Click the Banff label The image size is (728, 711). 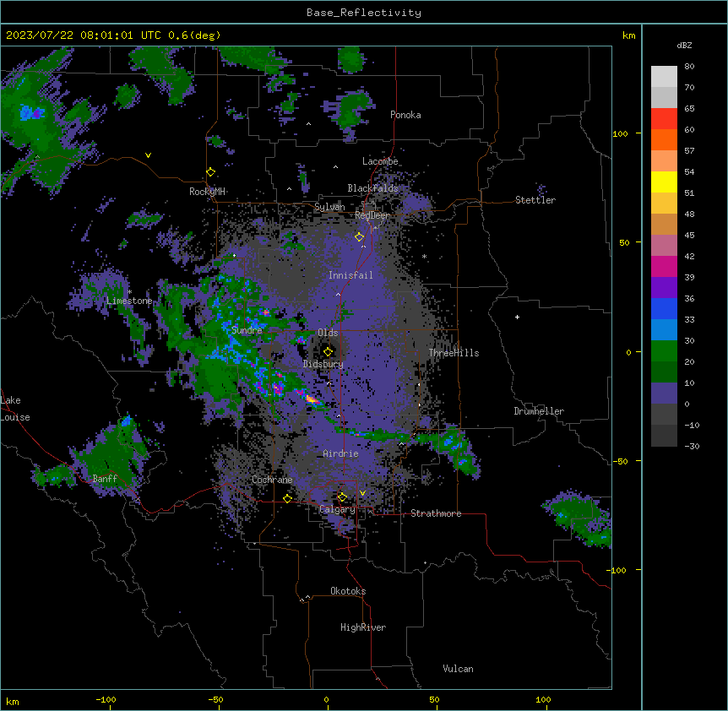click(105, 479)
